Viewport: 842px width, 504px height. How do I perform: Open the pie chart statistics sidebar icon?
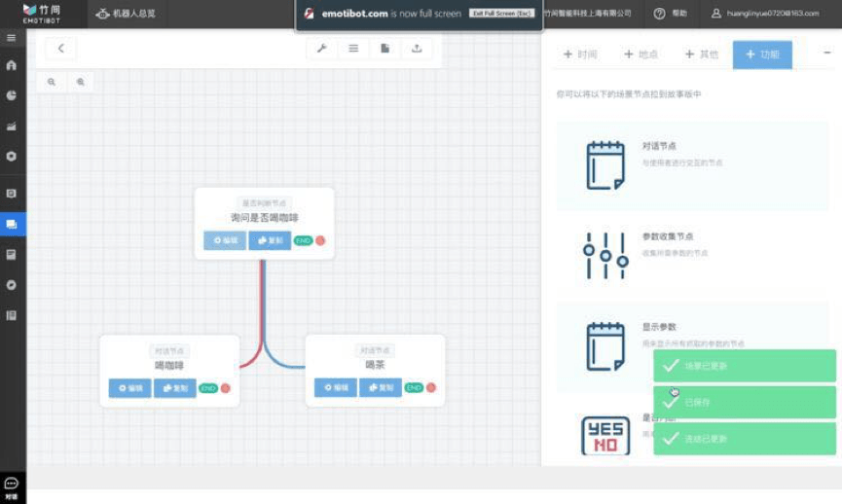click(12, 95)
